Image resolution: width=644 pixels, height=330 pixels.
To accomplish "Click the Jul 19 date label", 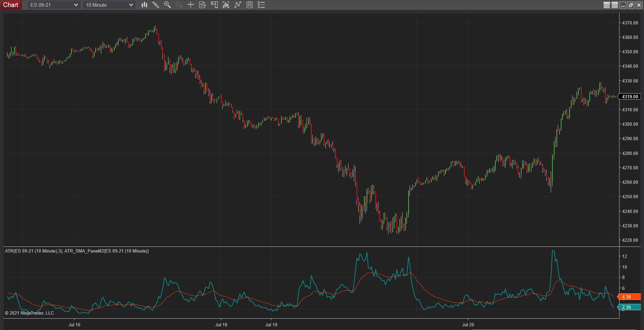I will 271,325.
